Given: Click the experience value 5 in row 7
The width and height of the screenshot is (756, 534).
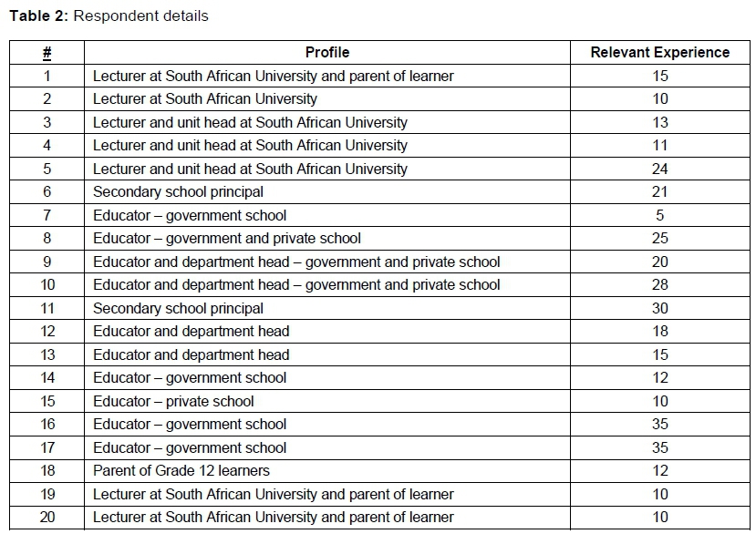Looking at the screenshot, I should coord(659,215).
